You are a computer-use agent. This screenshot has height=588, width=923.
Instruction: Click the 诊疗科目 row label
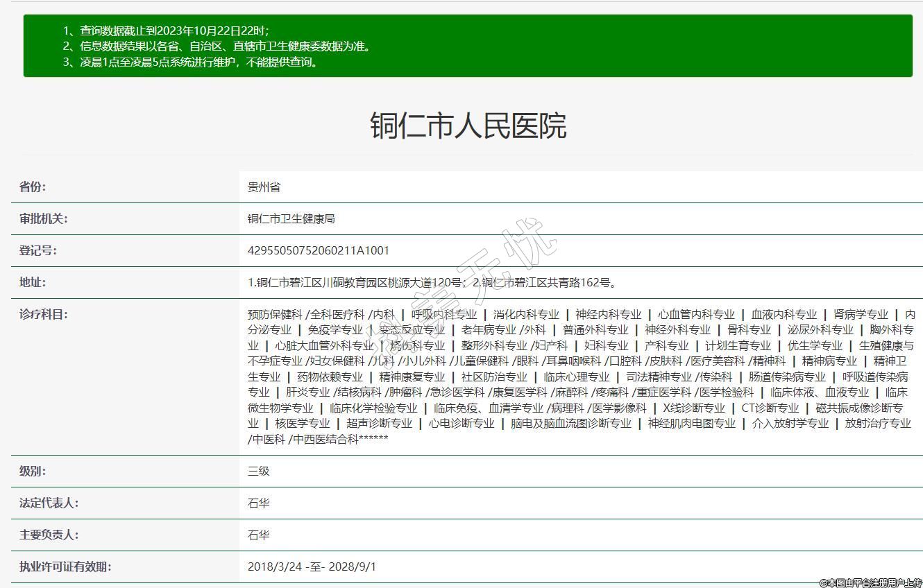click(x=43, y=315)
